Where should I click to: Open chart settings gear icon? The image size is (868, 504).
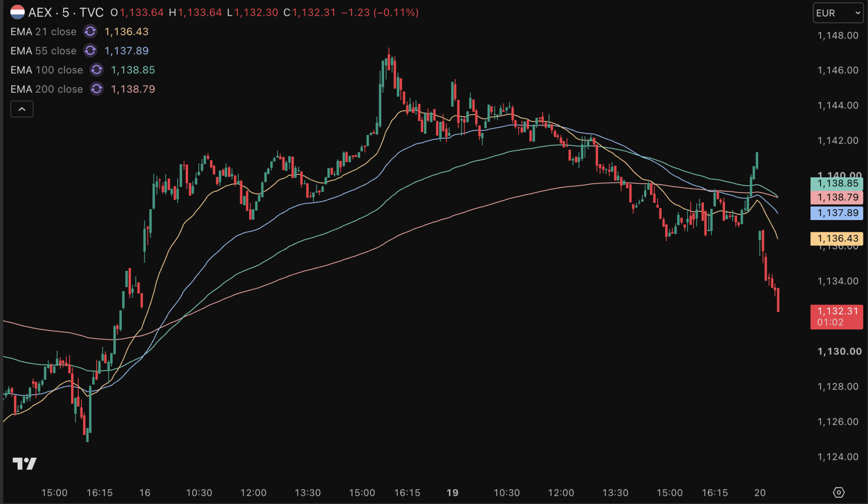(838, 492)
